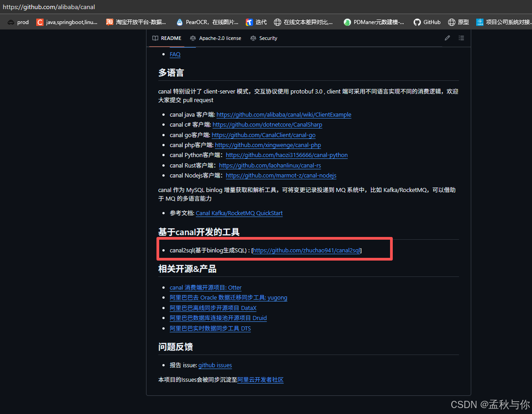Open the 原型 bookmark
532x414 pixels.
[x=459, y=22]
